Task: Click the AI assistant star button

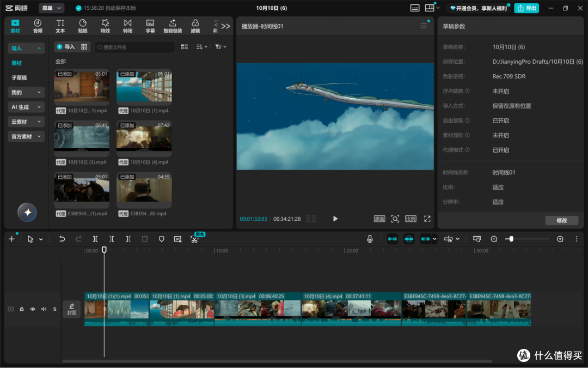Action: pos(27,212)
